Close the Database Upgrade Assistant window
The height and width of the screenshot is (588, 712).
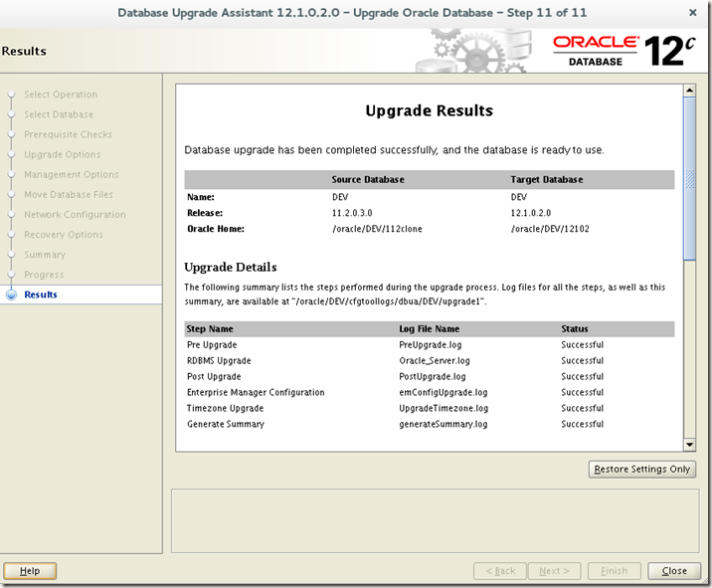[692, 13]
